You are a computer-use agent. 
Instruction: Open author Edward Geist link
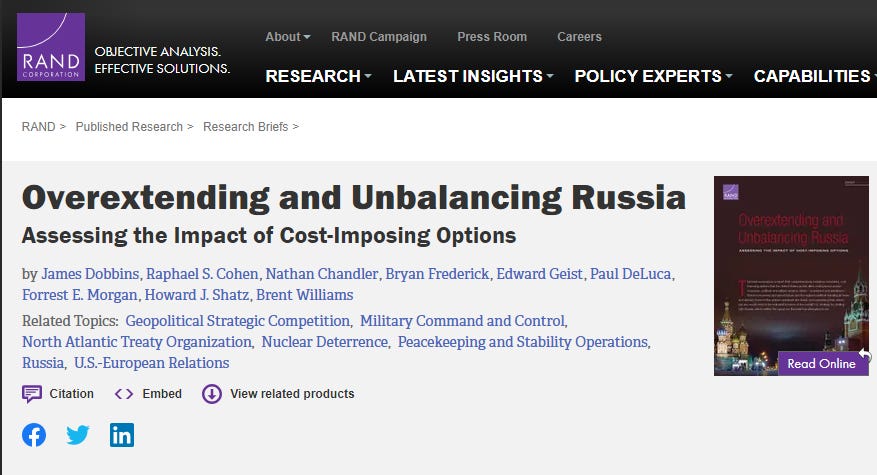pyautogui.click(x=540, y=274)
